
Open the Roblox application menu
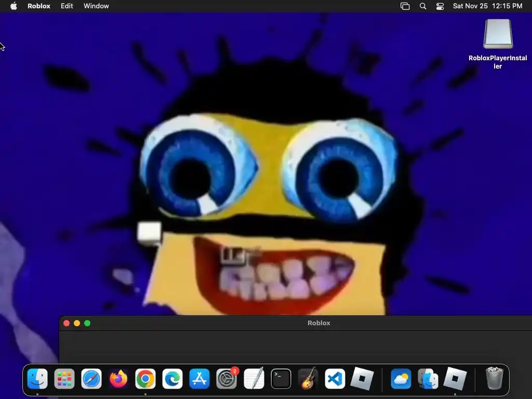click(38, 6)
